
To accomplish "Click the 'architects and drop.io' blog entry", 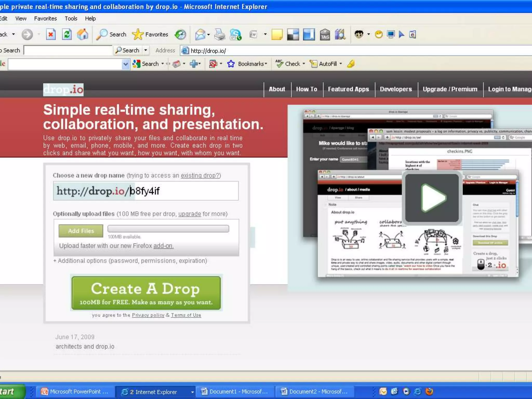I will pos(85,347).
